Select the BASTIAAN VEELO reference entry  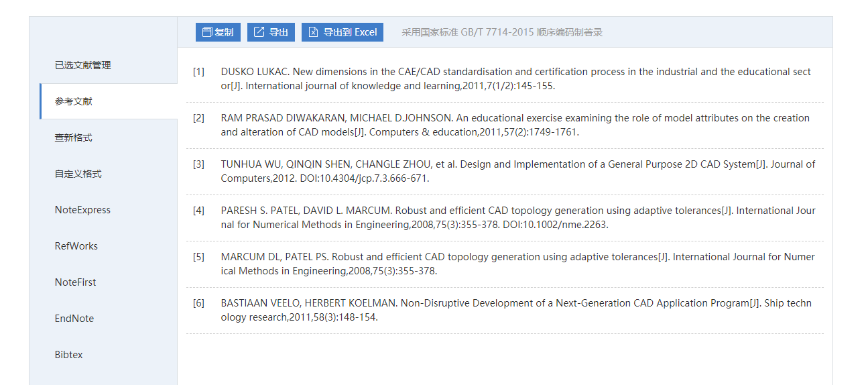(x=515, y=311)
